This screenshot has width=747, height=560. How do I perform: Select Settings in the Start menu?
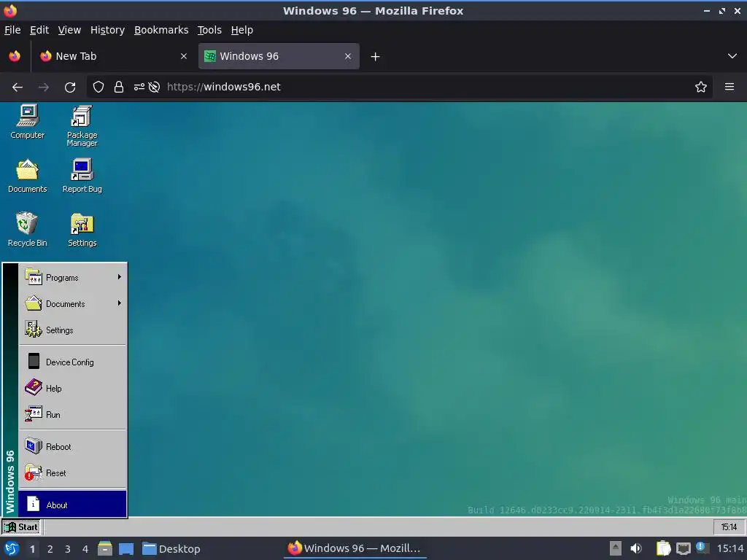[x=73, y=330]
